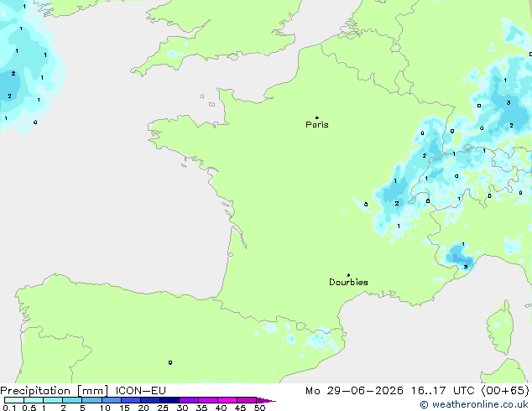
Task: Click the 'ICON-EU' model label
Action: click(x=140, y=391)
